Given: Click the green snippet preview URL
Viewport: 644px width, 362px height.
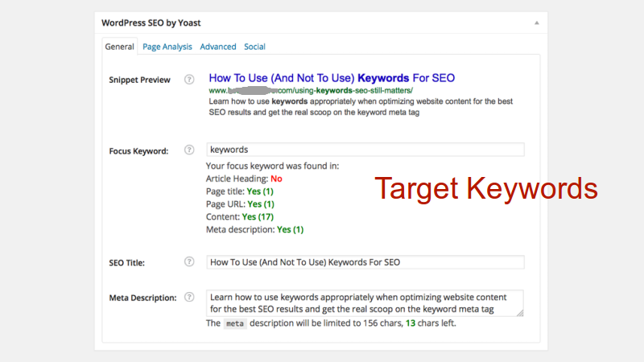Looking at the screenshot, I should coord(311,90).
